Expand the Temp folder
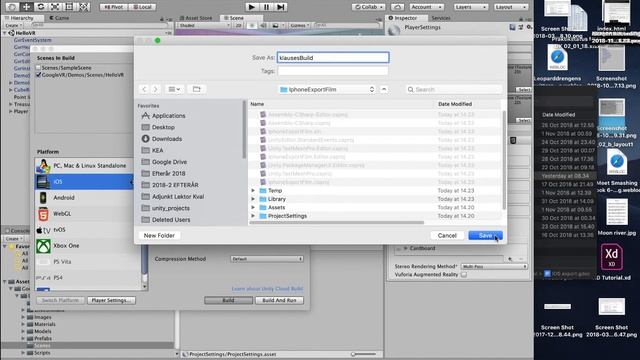 click(253, 191)
